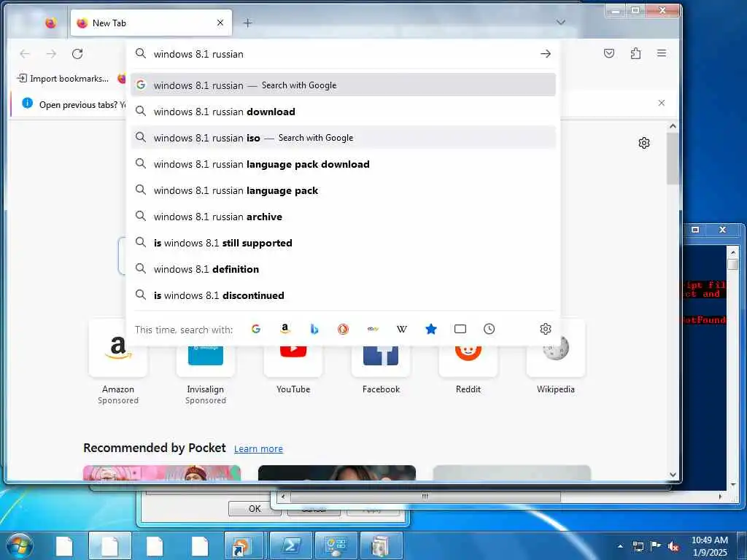Viewport: 747px width, 560px height.
Task: Open the Action Center flag tray icon
Action: pyautogui.click(x=656, y=546)
